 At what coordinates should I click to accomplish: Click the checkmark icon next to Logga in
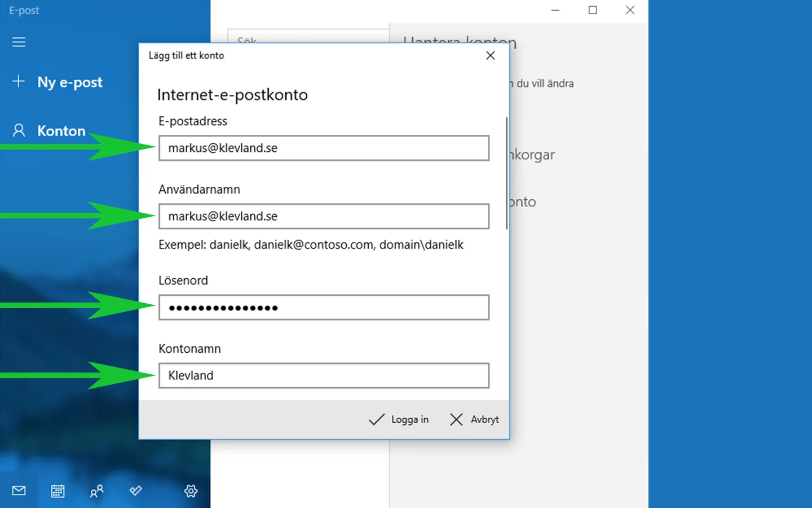(376, 419)
